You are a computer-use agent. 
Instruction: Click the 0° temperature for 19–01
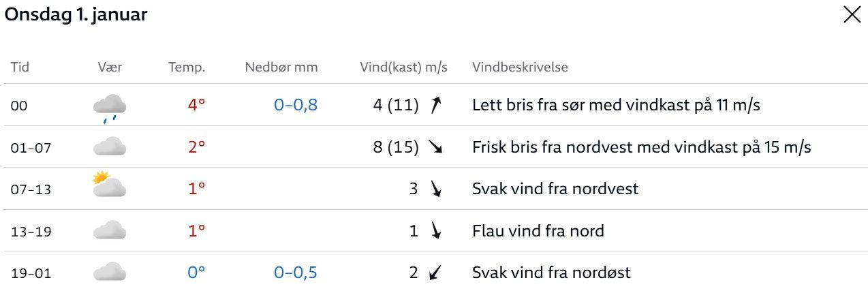(196, 273)
